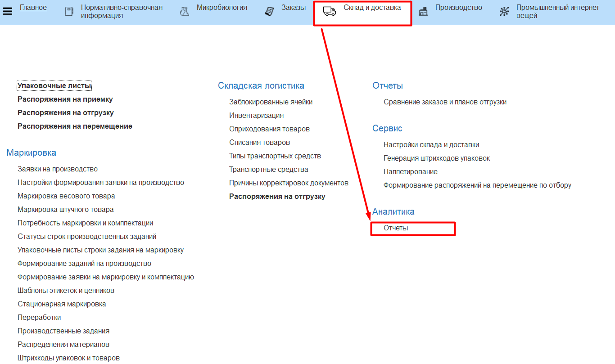Image resolution: width=615 pixels, height=364 pixels.
Task: Open Настройки склада и доставки
Action: point(431,145)
